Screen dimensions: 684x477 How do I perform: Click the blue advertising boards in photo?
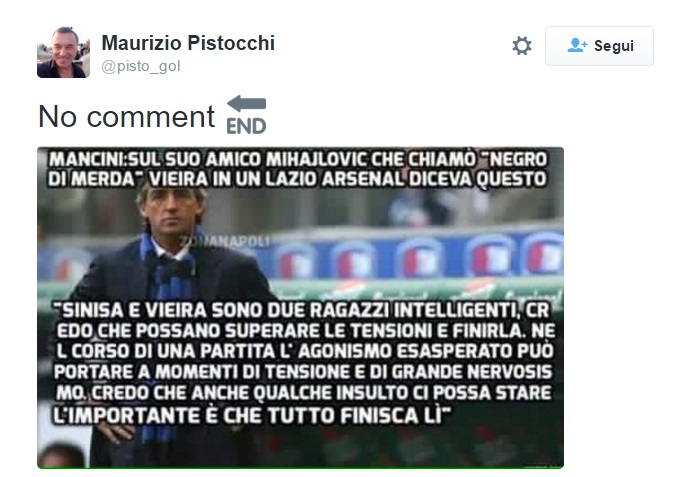414,257
